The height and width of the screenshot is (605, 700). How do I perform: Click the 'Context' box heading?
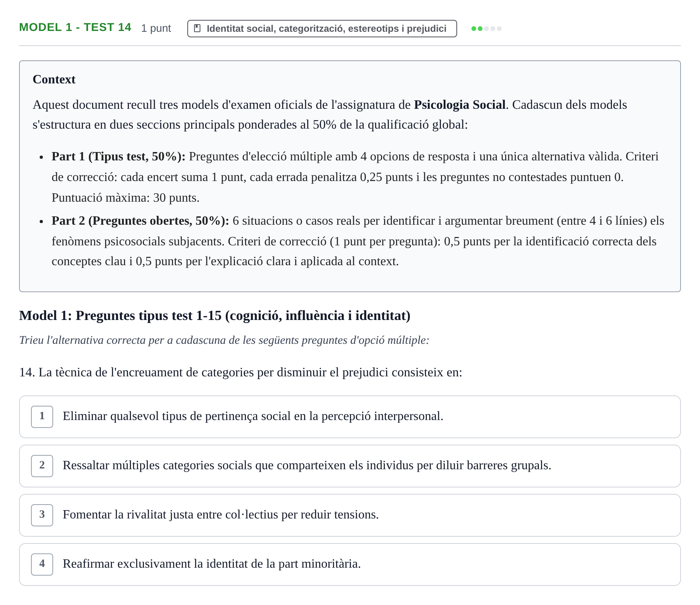[54, 79]
